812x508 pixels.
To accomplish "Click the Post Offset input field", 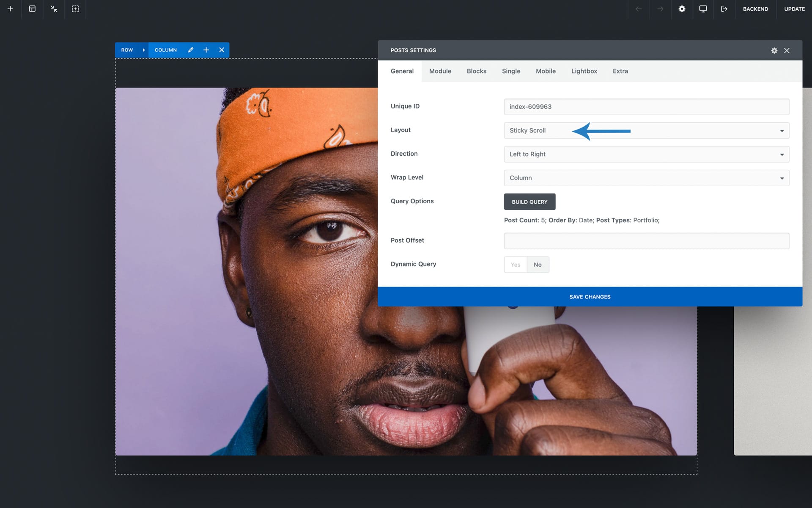I will click(646, 241).
